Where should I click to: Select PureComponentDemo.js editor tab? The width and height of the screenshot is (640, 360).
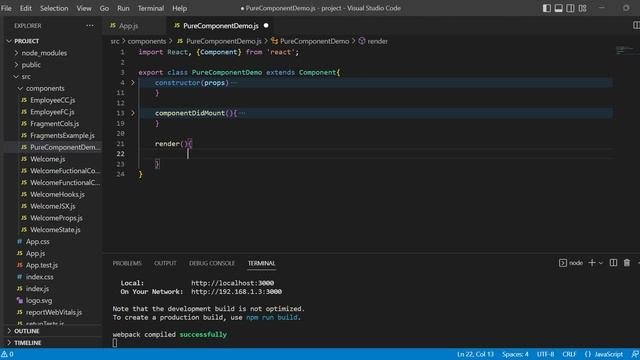pos(220,26)
